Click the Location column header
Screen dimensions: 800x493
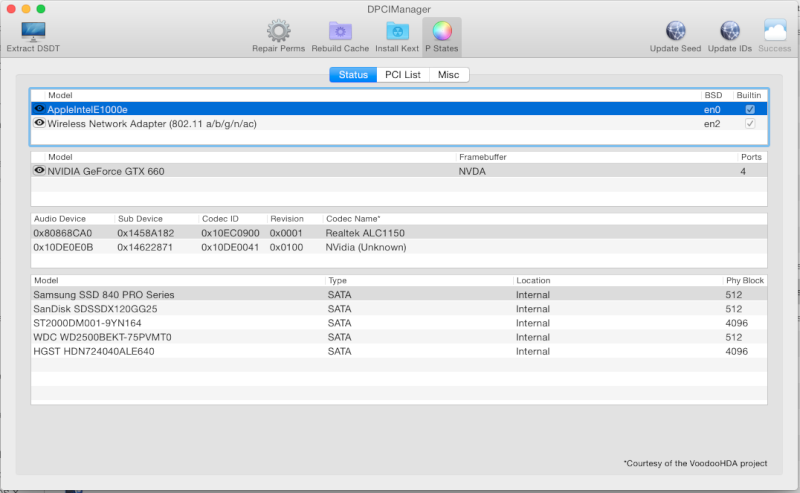click(x=533, y=281)
